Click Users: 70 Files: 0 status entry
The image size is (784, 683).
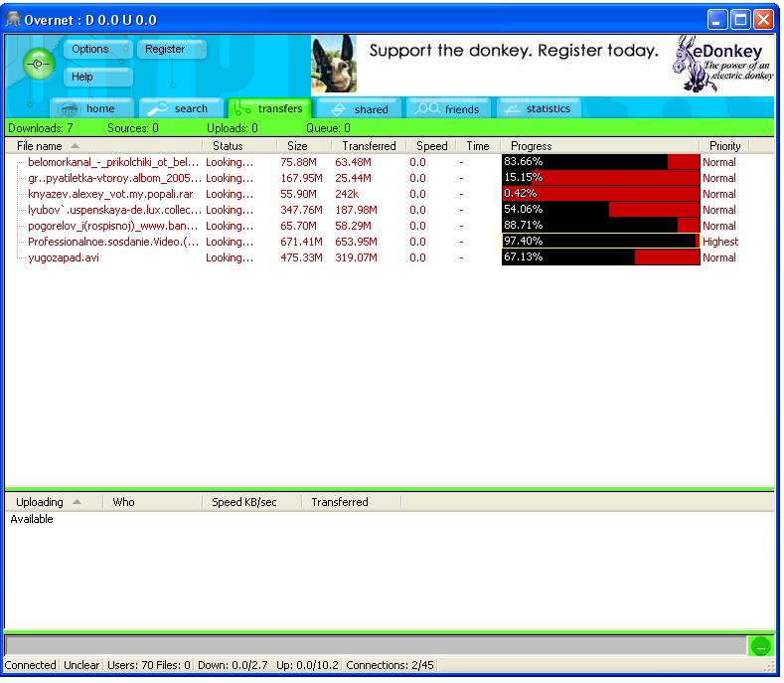point(149,665)
